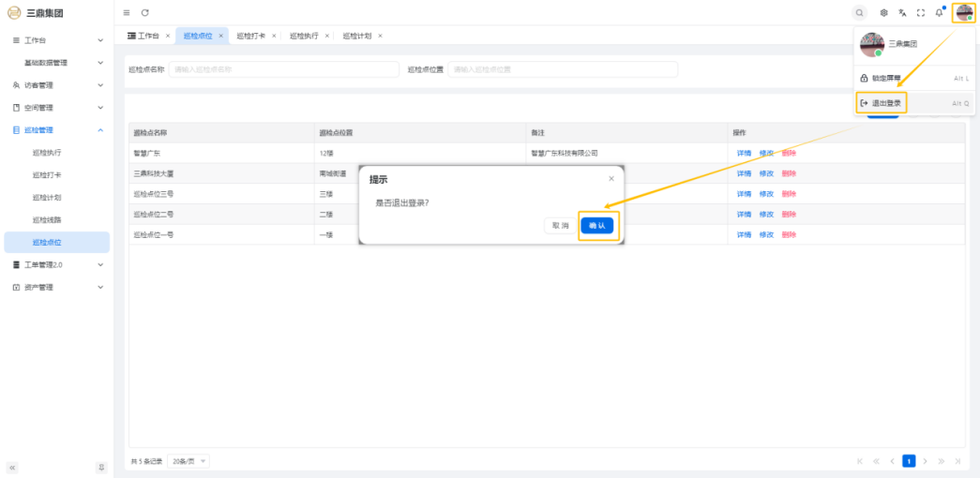Open settings via the gear icon
Viewport: 980px width, 478px height.
coord(883,13)
